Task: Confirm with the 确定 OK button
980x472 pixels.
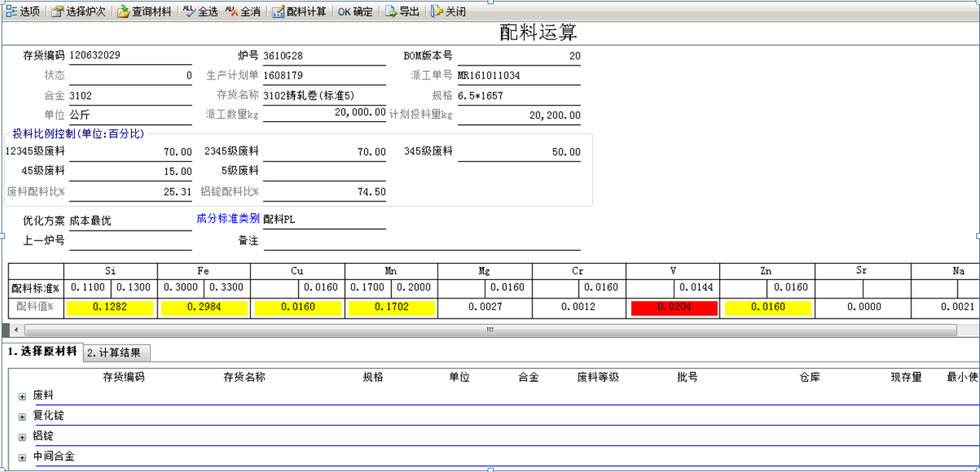Action: 355,12
